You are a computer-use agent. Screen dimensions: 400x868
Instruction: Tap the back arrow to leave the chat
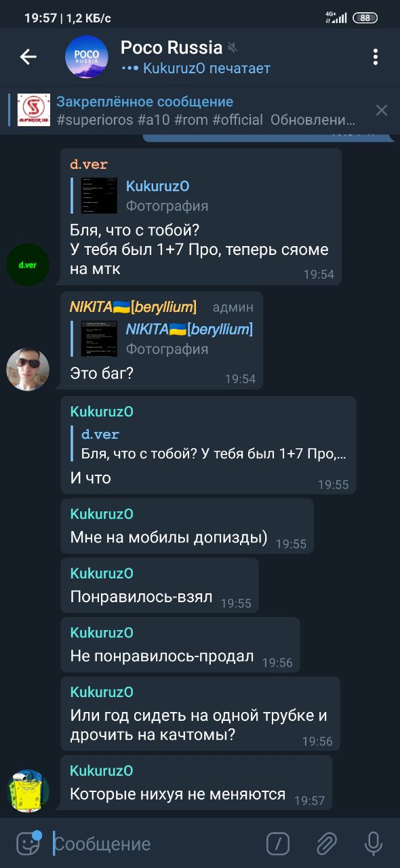click(x=28, y=57)
